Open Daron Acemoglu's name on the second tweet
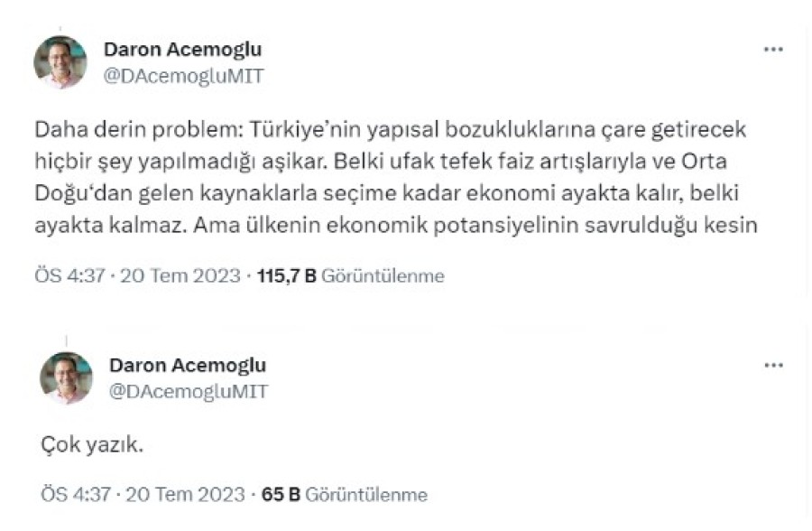The width and height of the screenshot is (812, 531). pos(188,365)
